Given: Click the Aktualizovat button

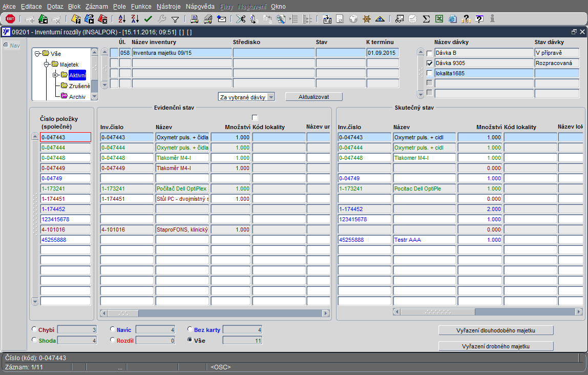Looking at the screenshot, I should coord(314,97).
